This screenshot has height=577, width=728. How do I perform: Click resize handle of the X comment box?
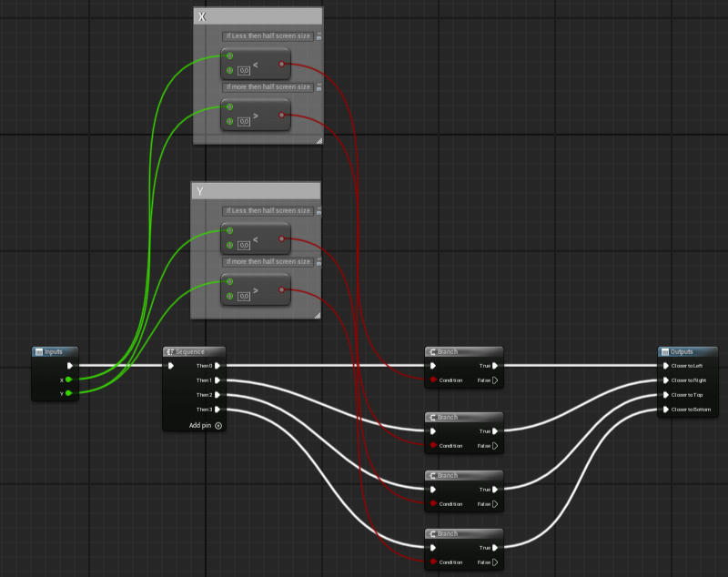coord(318,141)
